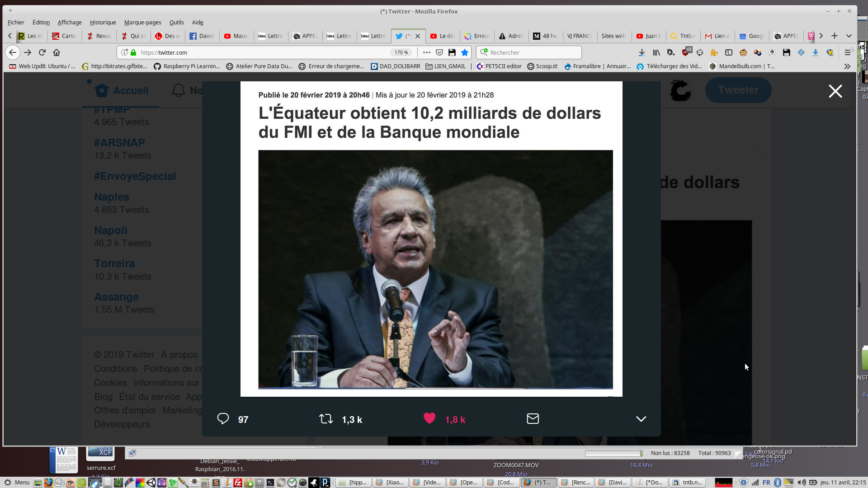The height and width of the screenshot is (488, 868).
Task: Open Firefox hamburger menu
Action: click(848, 52)
